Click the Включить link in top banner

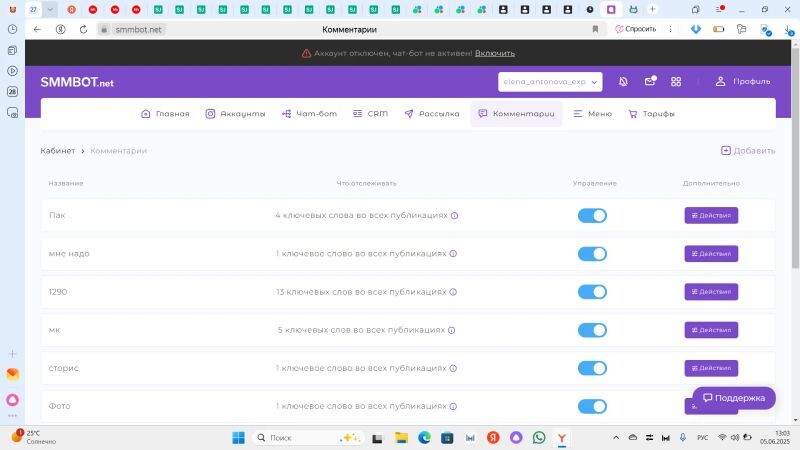[495, 52]
